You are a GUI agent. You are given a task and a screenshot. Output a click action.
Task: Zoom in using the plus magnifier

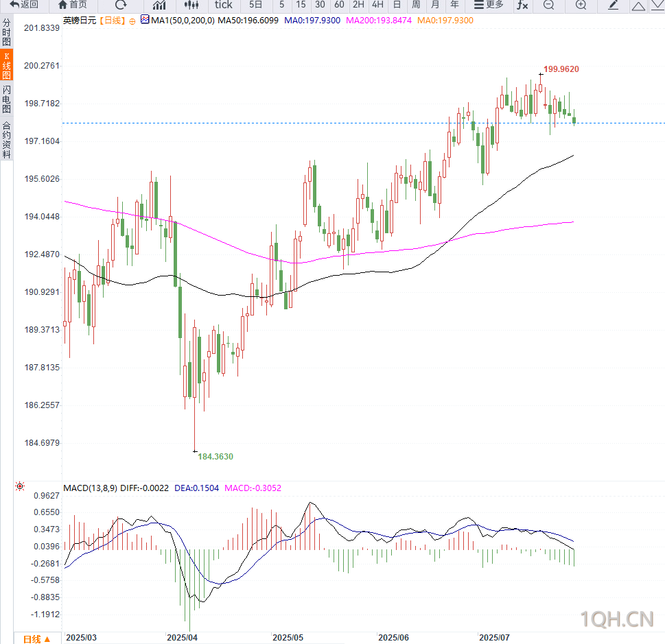(581, 5)
